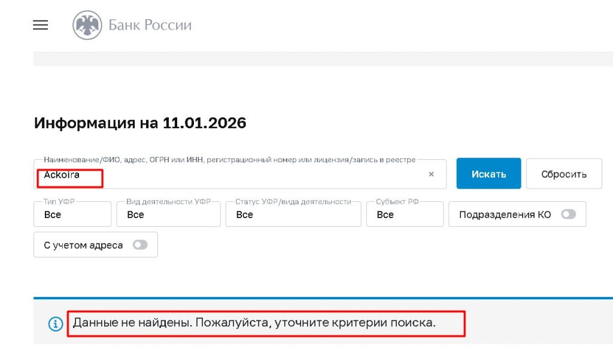The image size is (613, 364).
Task: Open the Тип УФР dropdown
Action: [72, 214]
